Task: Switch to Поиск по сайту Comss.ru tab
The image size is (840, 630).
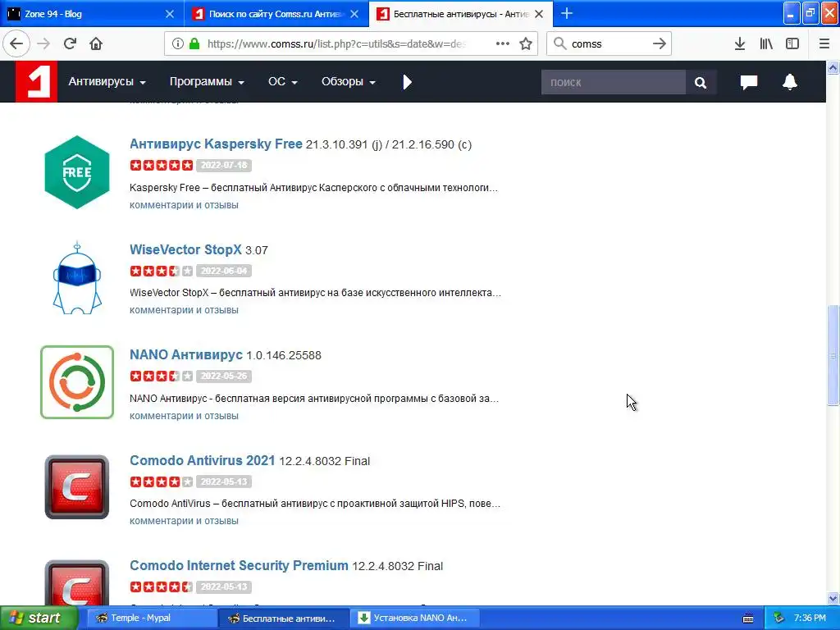Action: click(x=276, y=14)
